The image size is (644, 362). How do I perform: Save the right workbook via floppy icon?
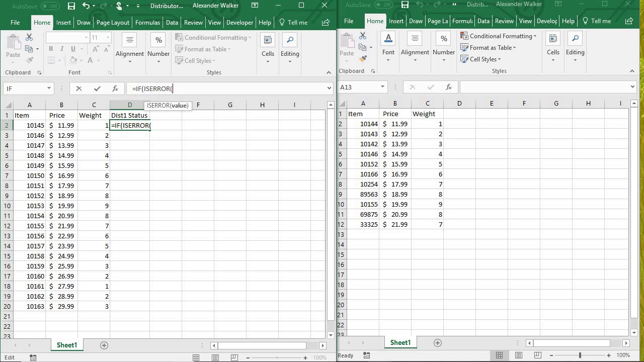[x=405, y=5]
